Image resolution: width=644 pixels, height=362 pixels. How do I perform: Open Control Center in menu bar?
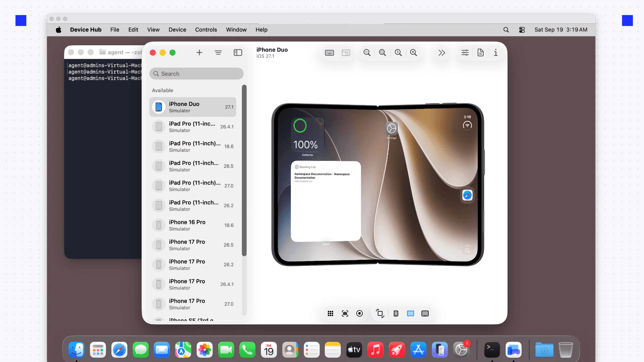coord(522,29)
